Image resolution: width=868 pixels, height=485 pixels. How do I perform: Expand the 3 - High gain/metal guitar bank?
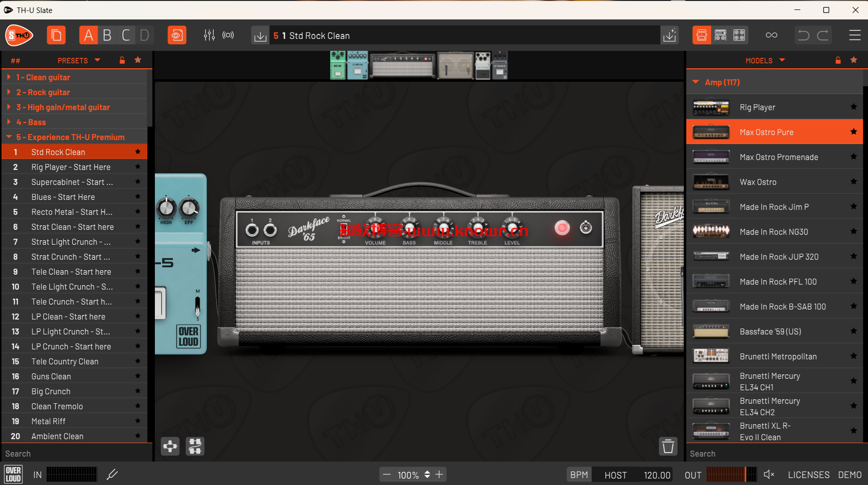pos(75,107)
